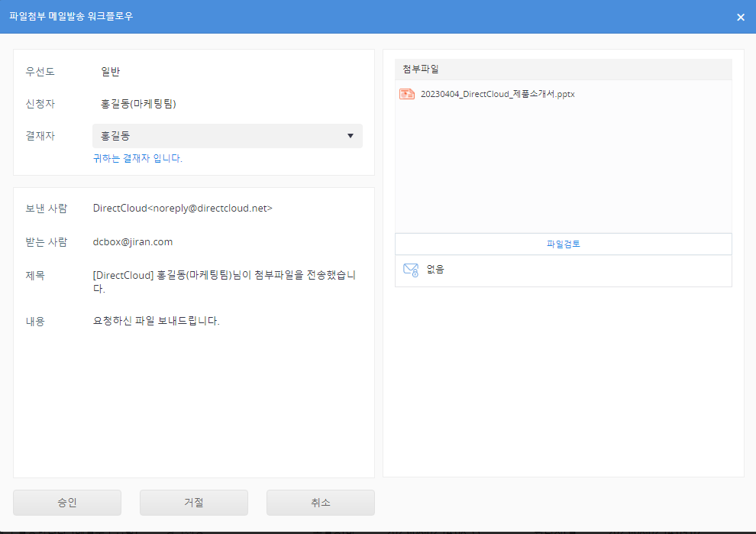Viewport: 756px width, 534px height.
Task: Click the priority value 일반
Action: (x=111, y=72)
